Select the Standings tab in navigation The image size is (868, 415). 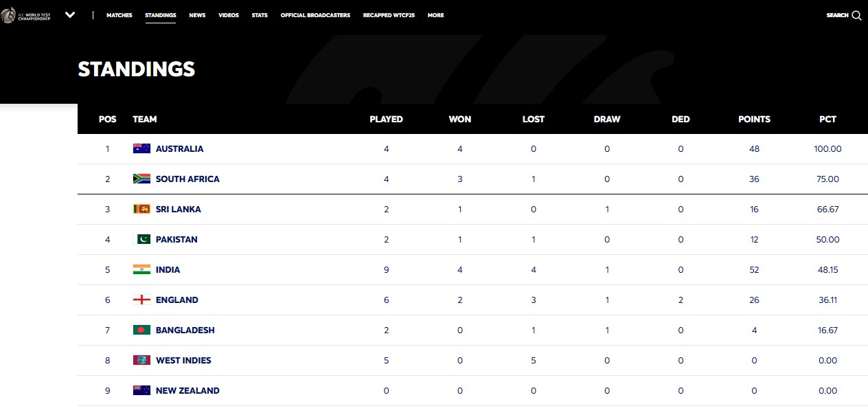(160, 15)
